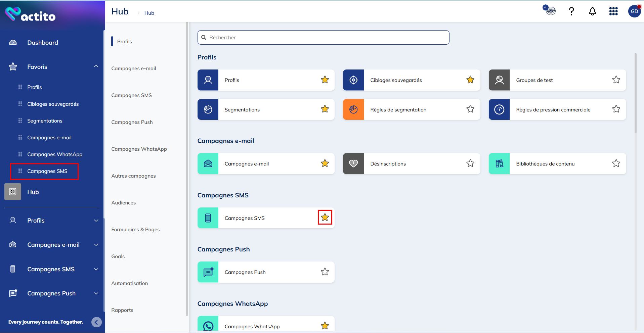
Task: Collapse the sidebar with the arrow button
Action: (x=96, y=322)
